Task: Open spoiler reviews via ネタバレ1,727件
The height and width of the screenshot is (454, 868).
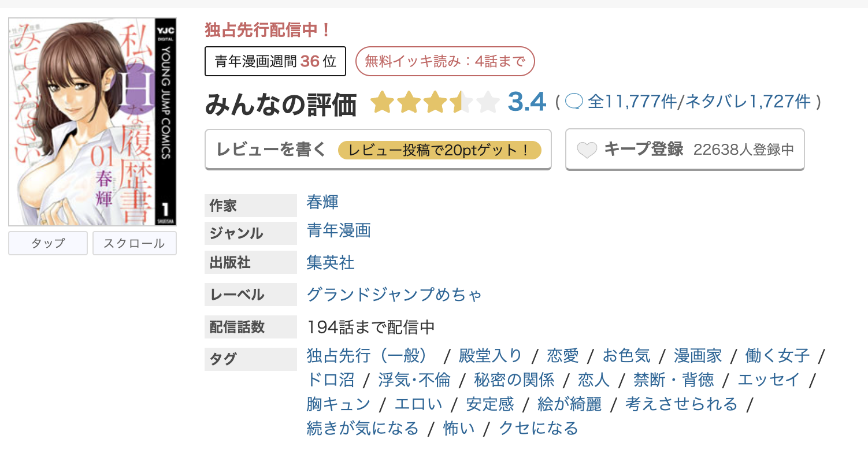Action: click(745, 101)
